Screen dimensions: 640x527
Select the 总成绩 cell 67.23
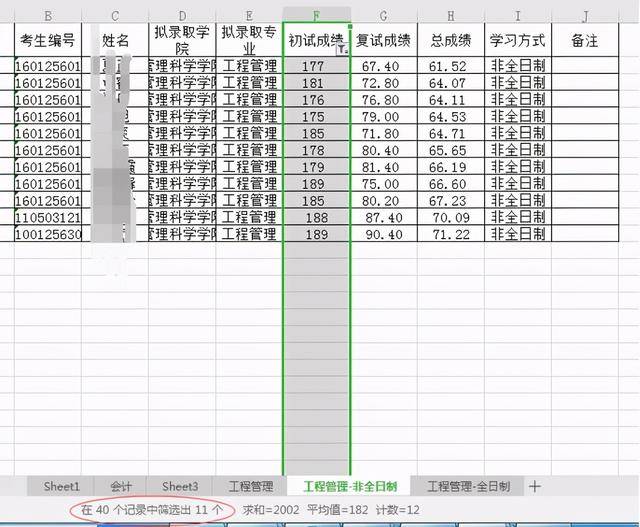451,200
